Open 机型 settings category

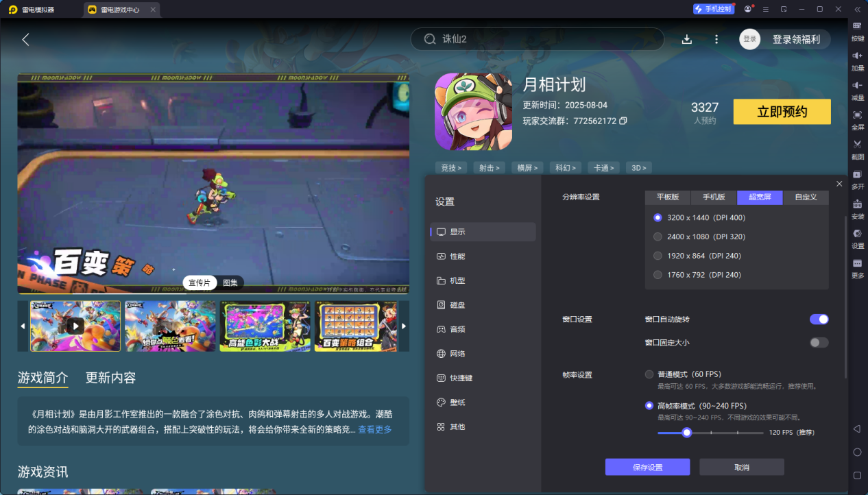[x=483, y=280]
